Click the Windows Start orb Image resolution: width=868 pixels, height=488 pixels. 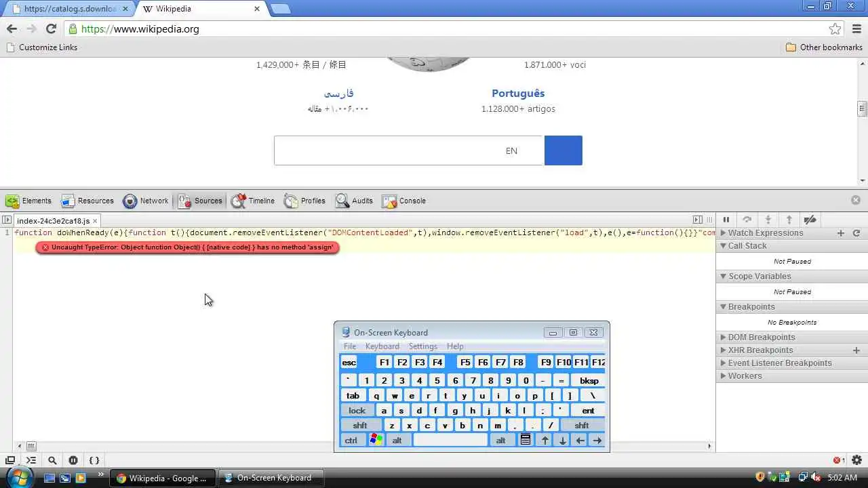pyautogui.click(x=18, y=476)
